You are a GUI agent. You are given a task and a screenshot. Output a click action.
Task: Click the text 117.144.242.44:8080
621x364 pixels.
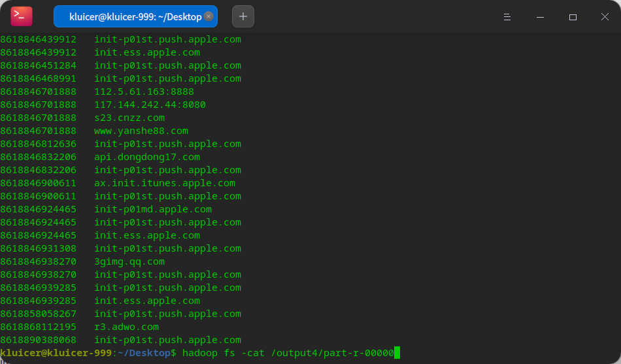coord(150,105)
